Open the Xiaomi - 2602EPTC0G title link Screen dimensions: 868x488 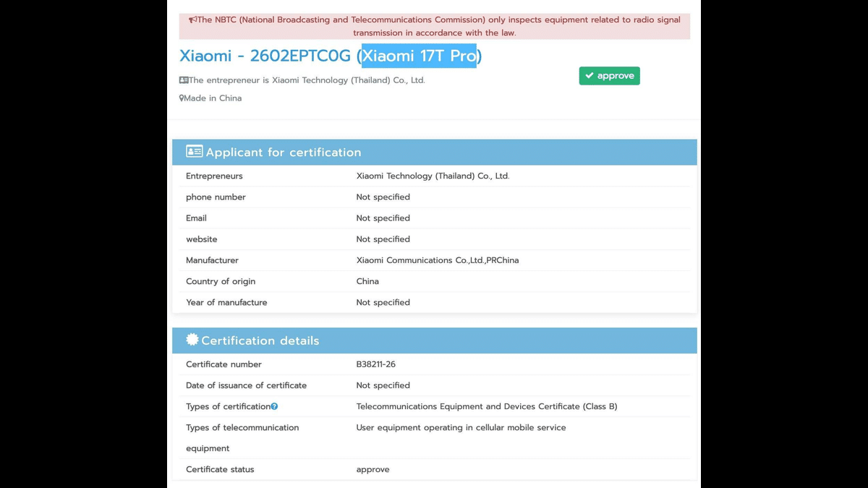click(x=265, y=56)
